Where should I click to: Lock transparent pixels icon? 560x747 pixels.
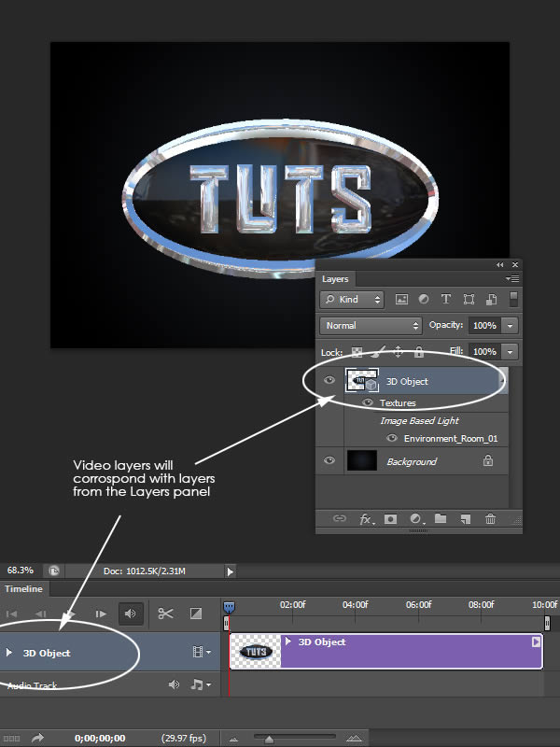[357, 352]
